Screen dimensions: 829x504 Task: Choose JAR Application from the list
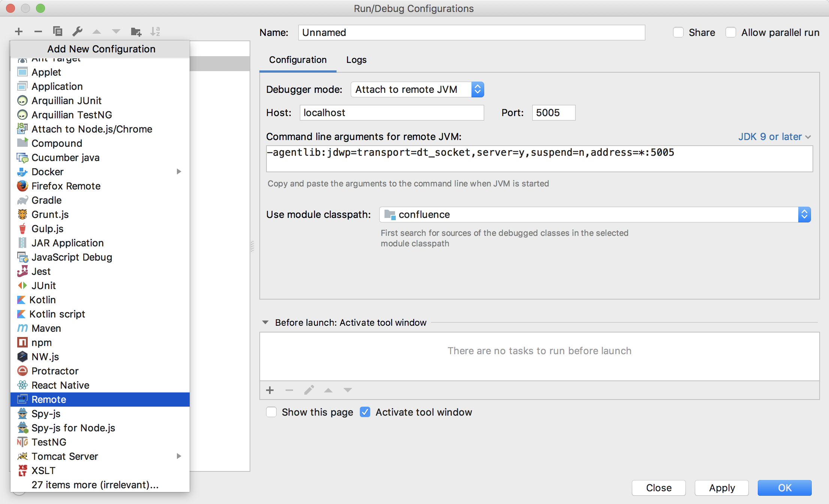click(100, 243)
